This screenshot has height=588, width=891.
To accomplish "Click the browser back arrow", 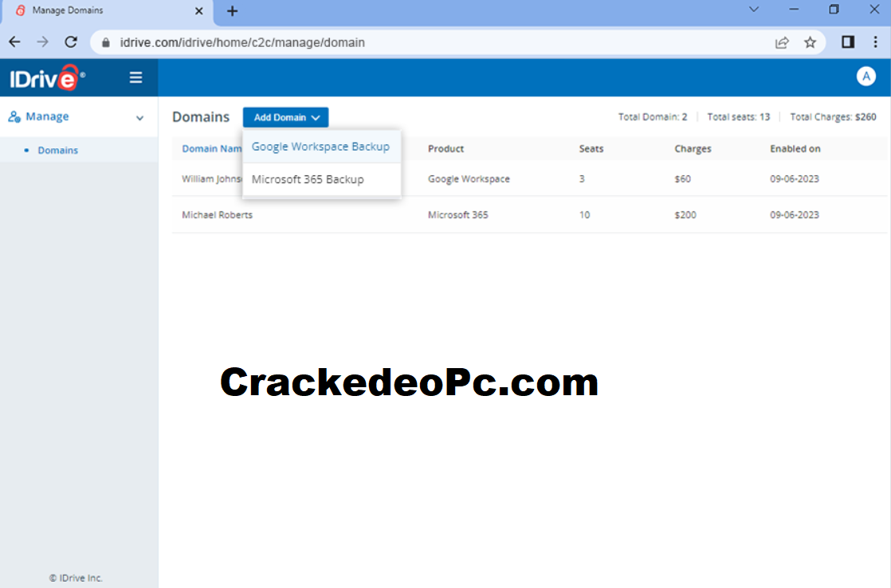I will [x=15, y=42].
